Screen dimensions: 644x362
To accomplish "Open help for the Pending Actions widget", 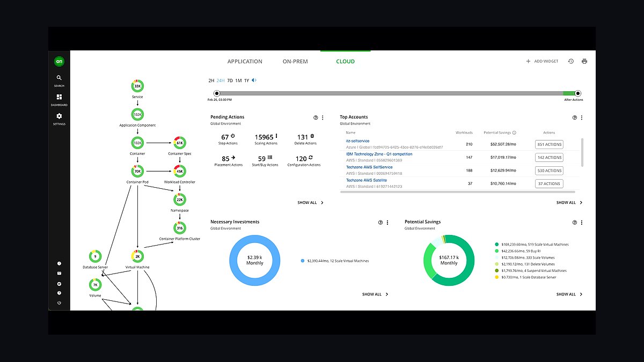I will (316, 117).
